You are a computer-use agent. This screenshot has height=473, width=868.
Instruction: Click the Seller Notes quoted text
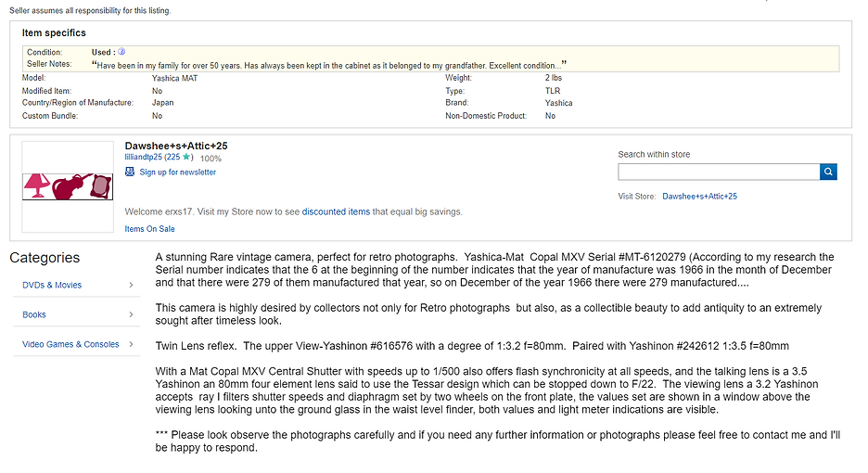[x=329, y=65]
